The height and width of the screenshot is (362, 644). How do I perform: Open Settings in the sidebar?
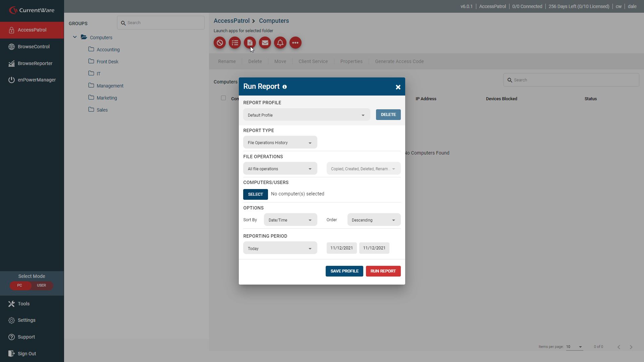click(x=32, y=320)
